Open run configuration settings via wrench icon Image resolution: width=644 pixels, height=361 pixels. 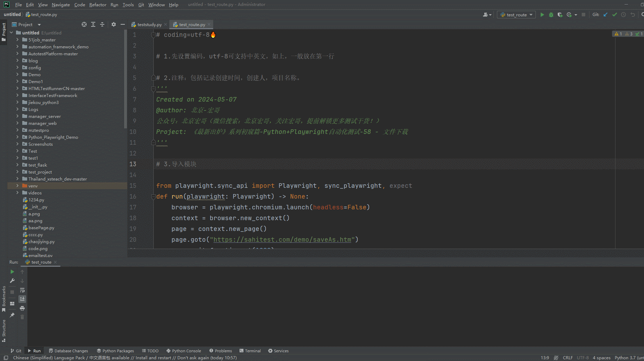click(12, 281)
